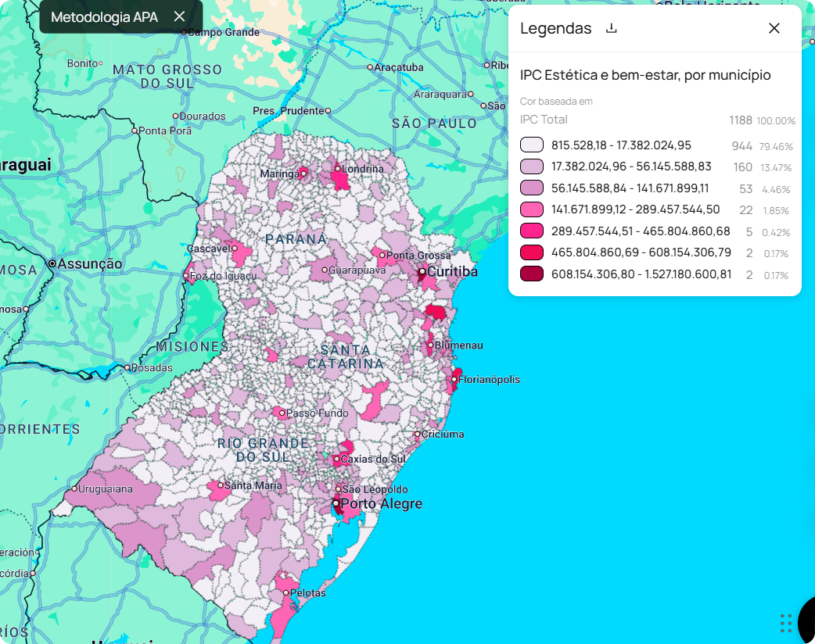Click the IPC Total legend header
815x644 pixels.
[x=544, y=120]
